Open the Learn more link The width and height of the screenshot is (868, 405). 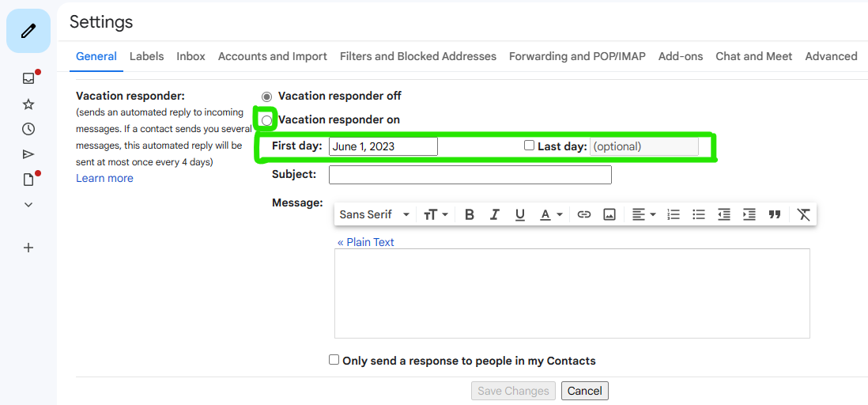[104, 178]
